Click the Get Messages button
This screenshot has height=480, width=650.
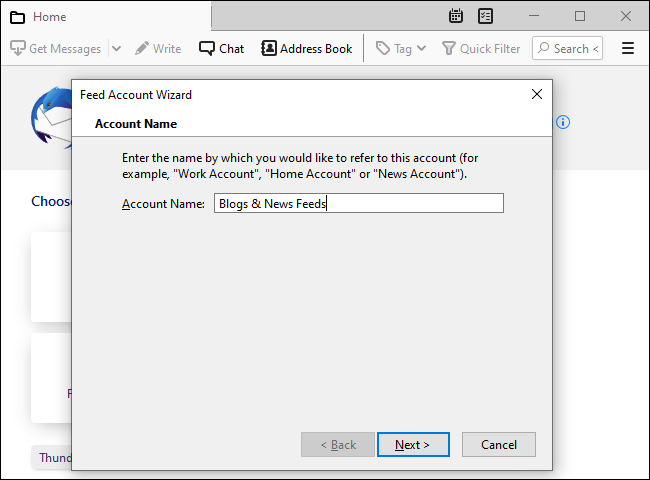click(56, 48)
